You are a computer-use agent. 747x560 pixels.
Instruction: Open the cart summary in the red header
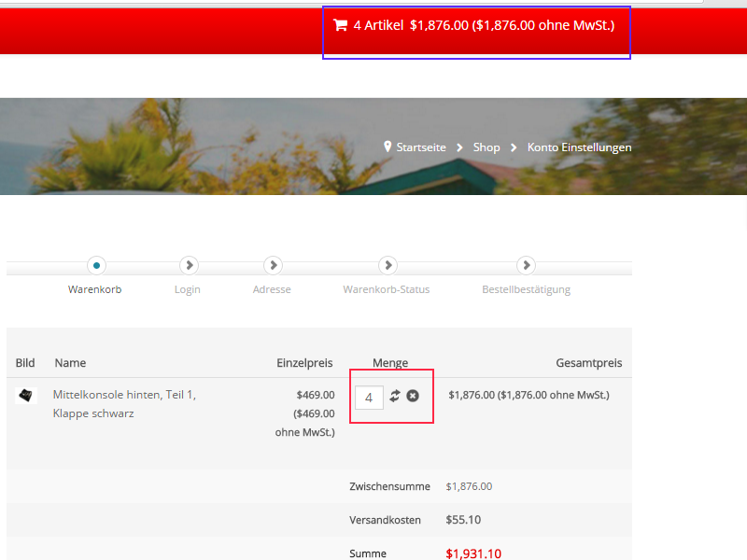[474, 25]
